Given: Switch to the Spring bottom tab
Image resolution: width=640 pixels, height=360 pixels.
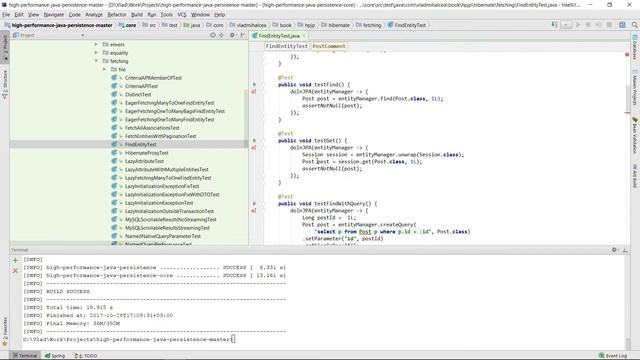Looking at the screenshot, I should coord(55,356).
